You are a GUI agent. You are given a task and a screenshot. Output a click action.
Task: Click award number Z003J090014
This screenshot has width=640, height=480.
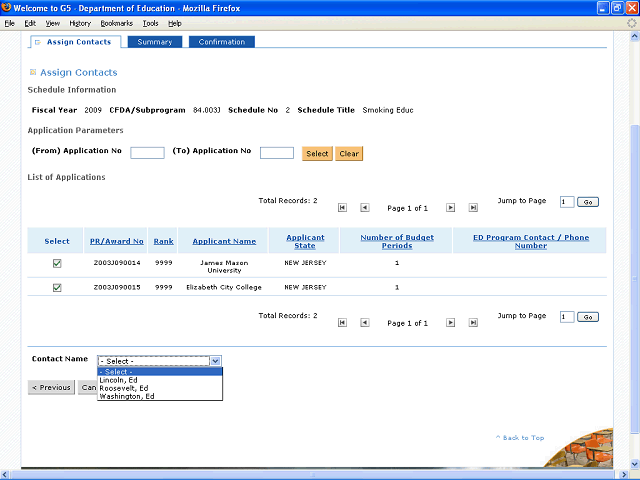(117, 263)
